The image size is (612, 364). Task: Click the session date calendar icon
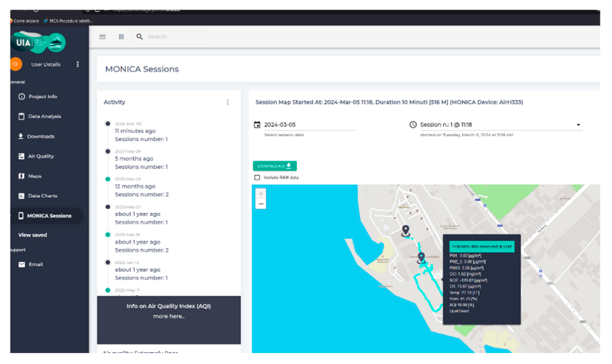pos(257,124)
